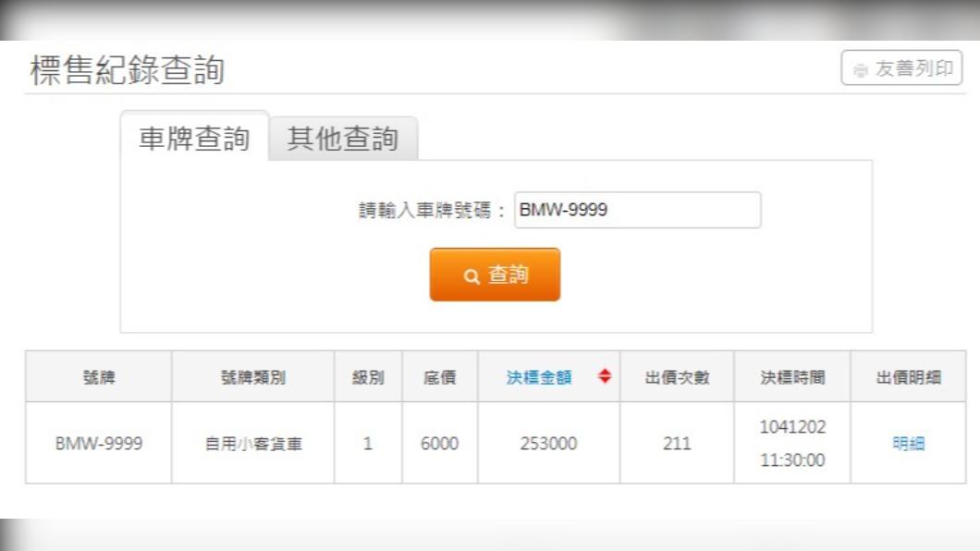This screenshot has width=980, height=551.
Task: Sort by 決標金額 column header
Action: pyautogui.click(x=539, y=377)
